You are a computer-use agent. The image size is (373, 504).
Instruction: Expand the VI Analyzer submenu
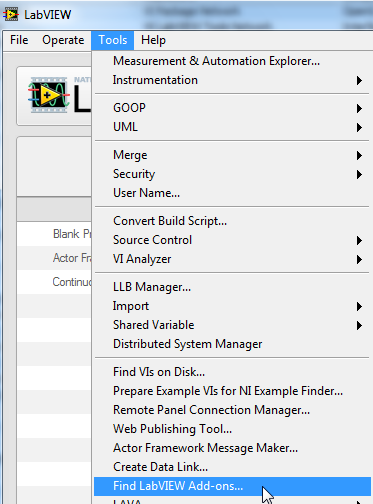pyautogui.click(x=232, y=259)
